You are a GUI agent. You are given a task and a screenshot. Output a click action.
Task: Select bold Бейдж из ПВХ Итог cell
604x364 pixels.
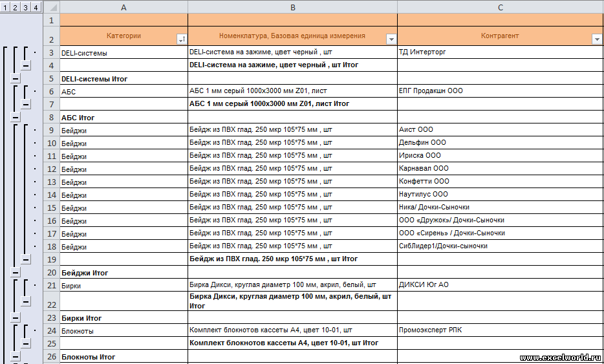pyautogui.click(x=293, y=259)
